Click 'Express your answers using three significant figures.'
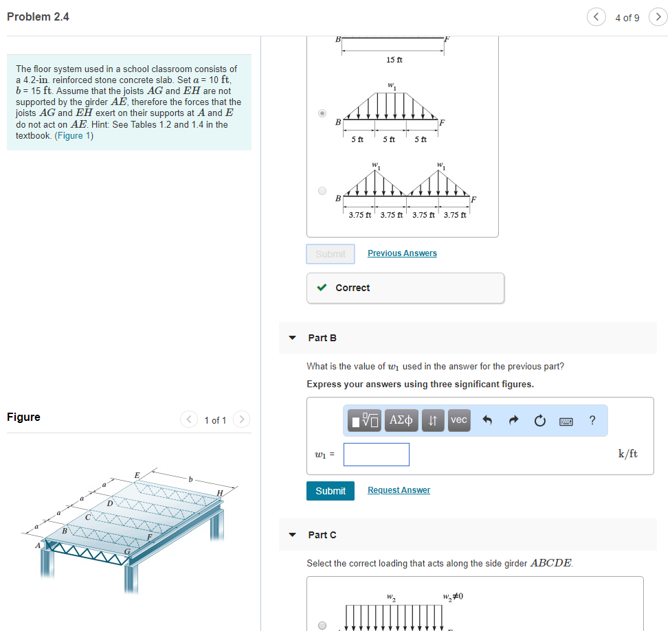The image size is (672, 631). click(x=420, y=385)
